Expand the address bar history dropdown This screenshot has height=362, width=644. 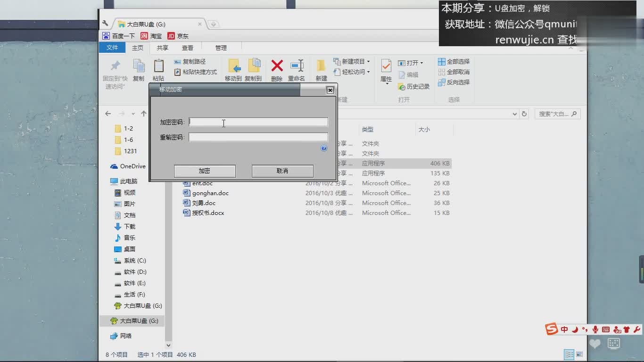coord(514,114)
